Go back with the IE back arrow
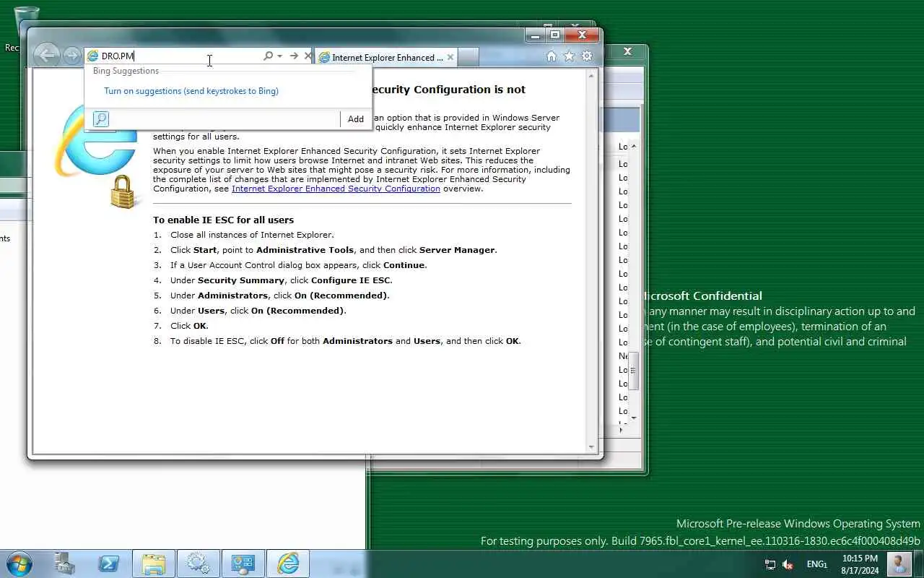The image size is (924, 578). (47, 55)
